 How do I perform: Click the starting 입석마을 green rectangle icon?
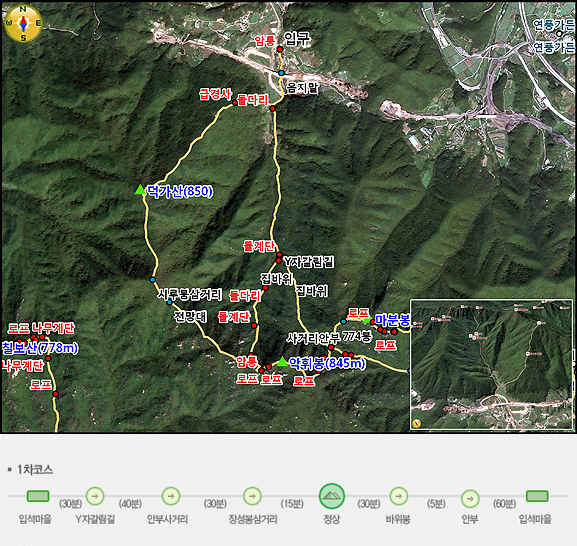click(38, 496)
